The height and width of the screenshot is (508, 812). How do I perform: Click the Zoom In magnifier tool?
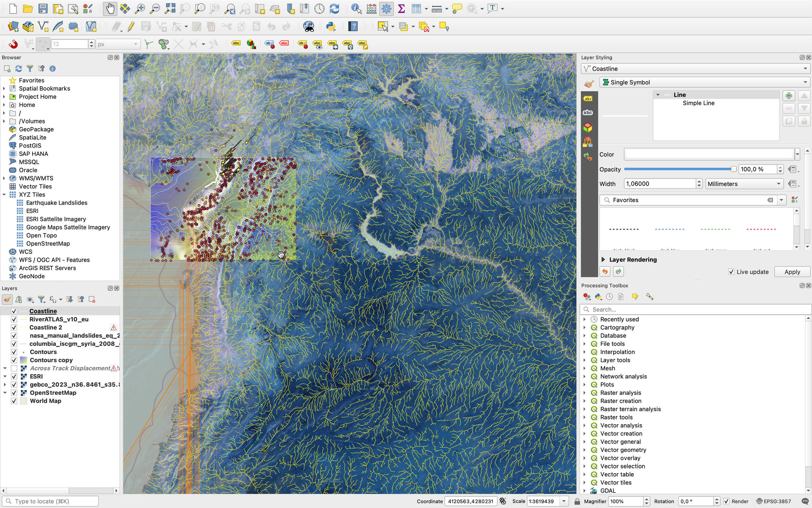(x=139, y=8)
